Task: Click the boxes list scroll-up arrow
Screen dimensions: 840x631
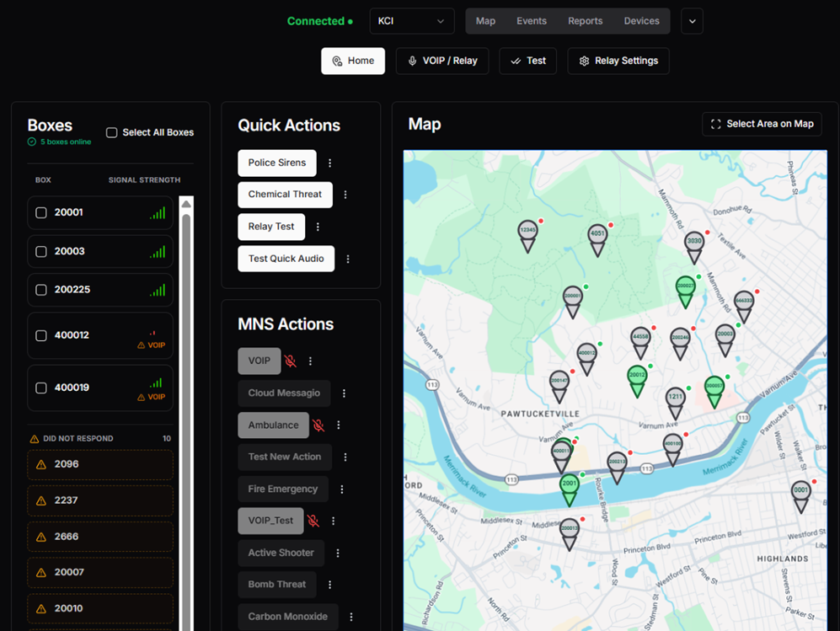Action: click(186, 204)
